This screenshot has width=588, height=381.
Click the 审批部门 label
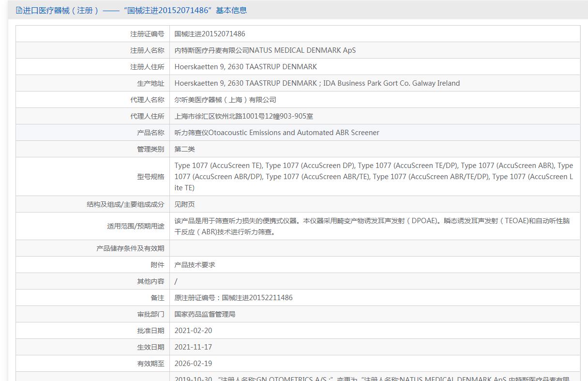(151, 314)
